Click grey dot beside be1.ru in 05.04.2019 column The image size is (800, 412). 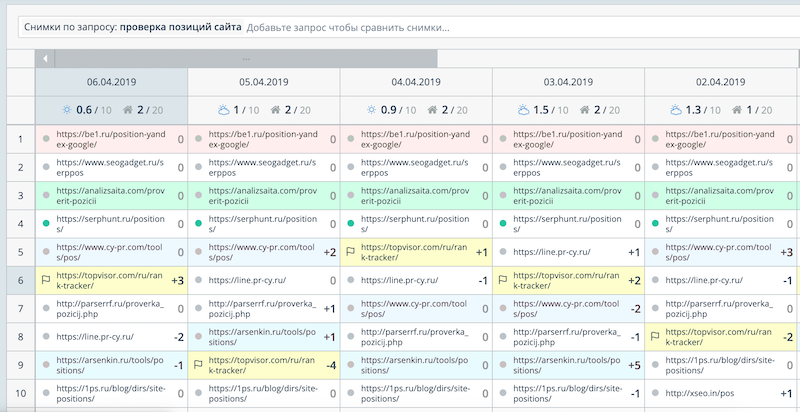pos(199,140)
